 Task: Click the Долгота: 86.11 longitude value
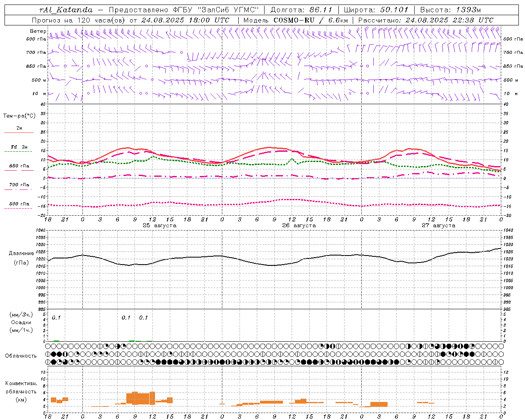301,10
